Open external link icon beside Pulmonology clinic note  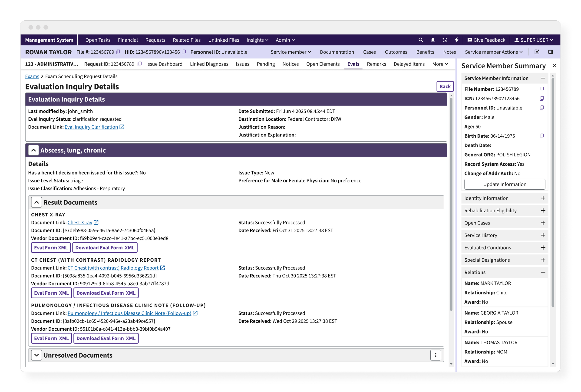tap(195, 313)
